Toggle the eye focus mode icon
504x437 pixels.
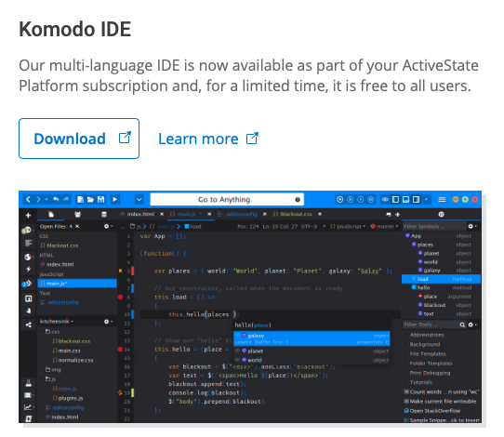385,200
